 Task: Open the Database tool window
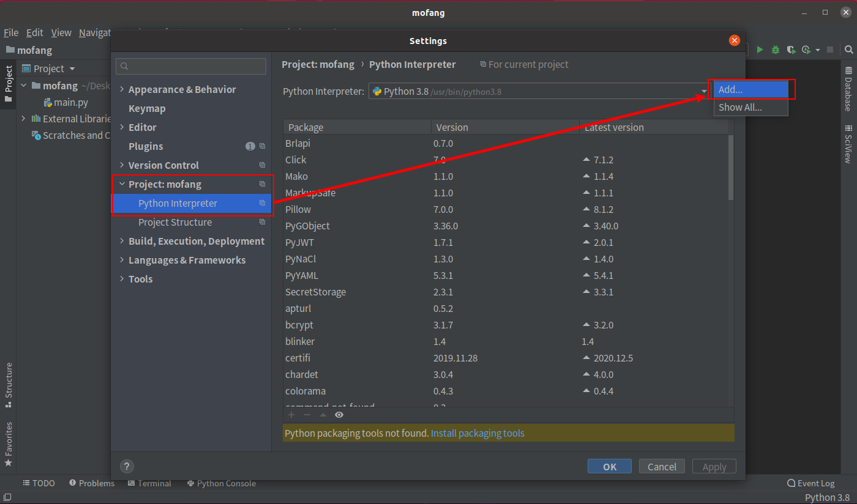click(848, 89)
